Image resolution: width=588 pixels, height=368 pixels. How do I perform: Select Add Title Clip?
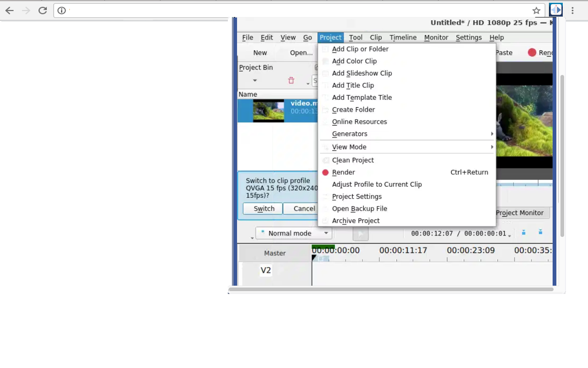pyautogui.click(x=407, y=86)
